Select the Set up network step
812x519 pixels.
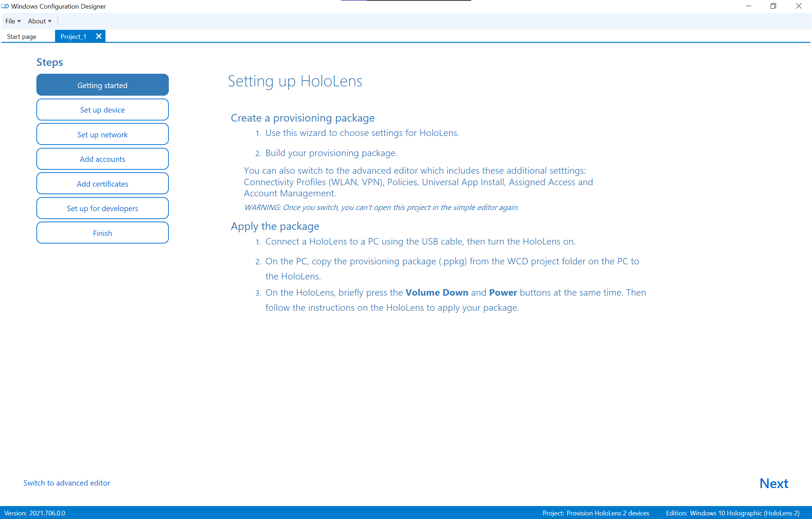pyautogui.click(x=102, y=134)
